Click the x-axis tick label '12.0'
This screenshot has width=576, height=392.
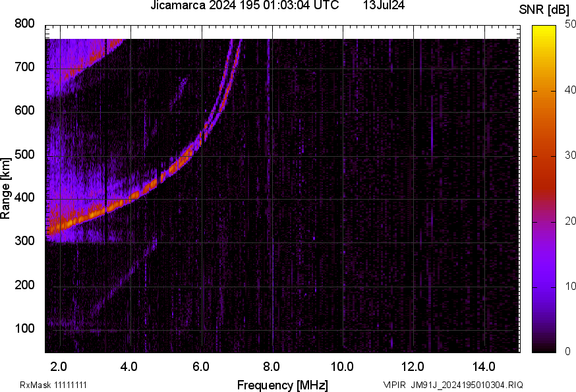[413, 367]
